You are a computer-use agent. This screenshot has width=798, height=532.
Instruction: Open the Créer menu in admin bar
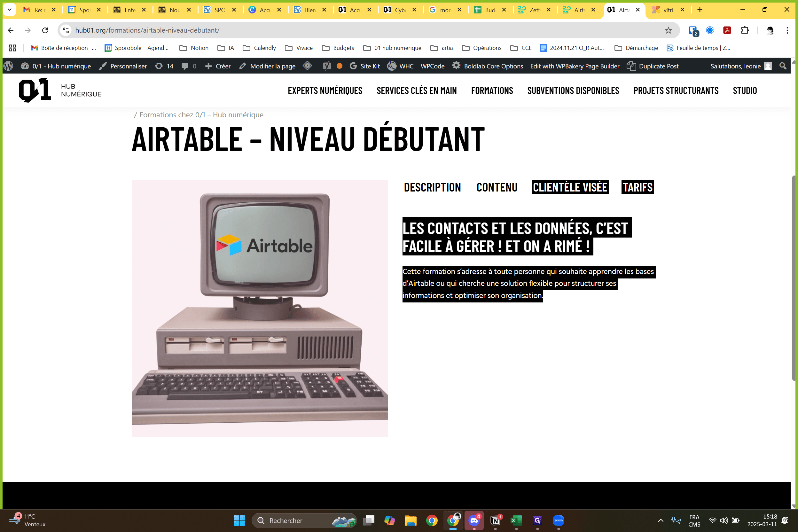pos(218,66)
